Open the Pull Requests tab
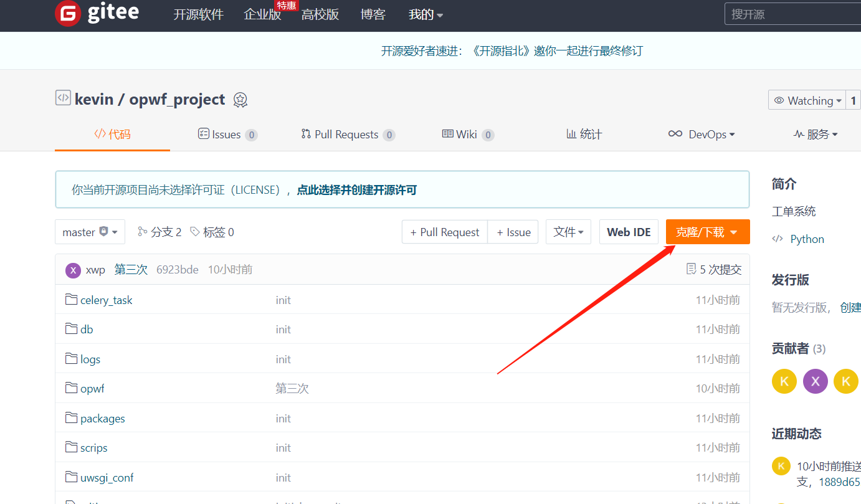The height and width of the screenshot is (504, 861). [348, 134]
